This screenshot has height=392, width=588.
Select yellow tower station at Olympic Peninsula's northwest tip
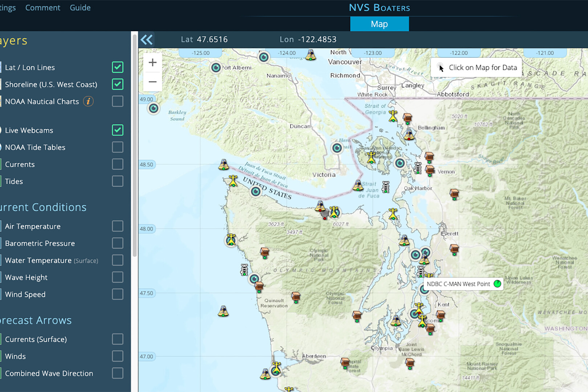pos(233,181)
